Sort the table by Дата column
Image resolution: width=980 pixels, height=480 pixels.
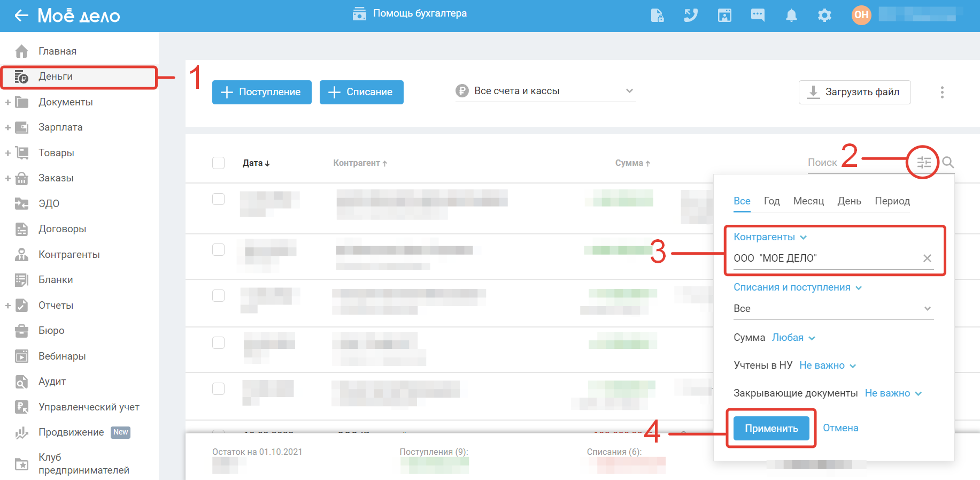(x=256, y=163)
